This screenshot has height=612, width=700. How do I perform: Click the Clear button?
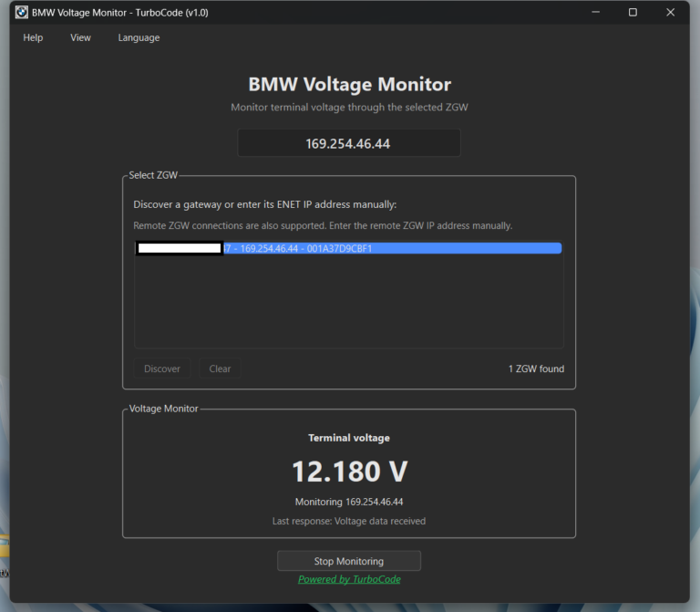pyautogui.click(x=220, y=368)
